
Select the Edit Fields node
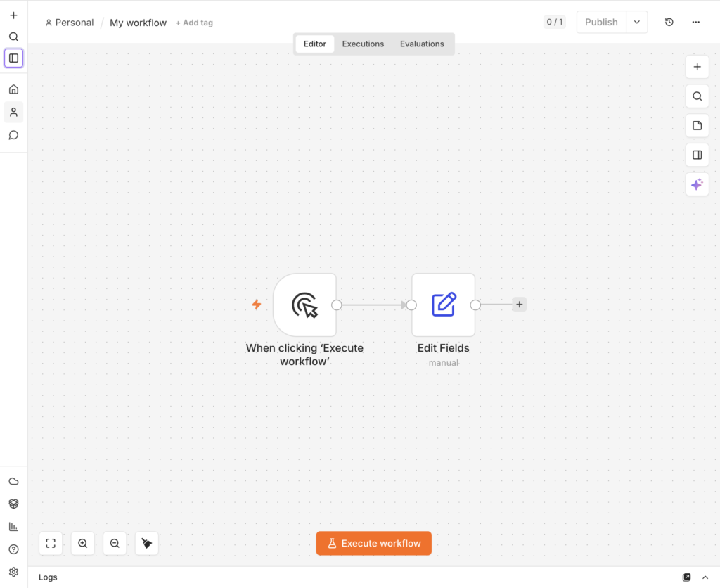point(444,305)
